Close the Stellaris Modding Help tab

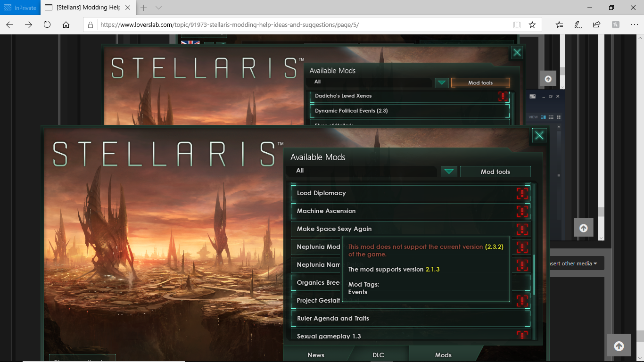click(128, 8)
